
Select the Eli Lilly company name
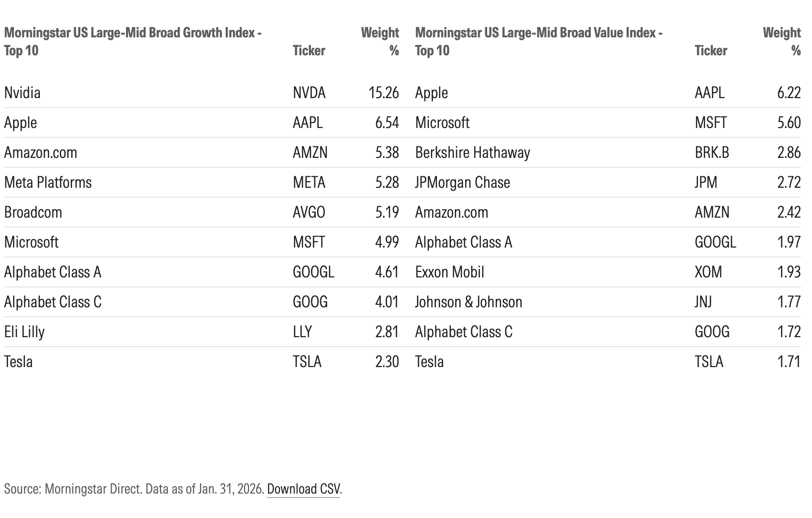[24, 332]
